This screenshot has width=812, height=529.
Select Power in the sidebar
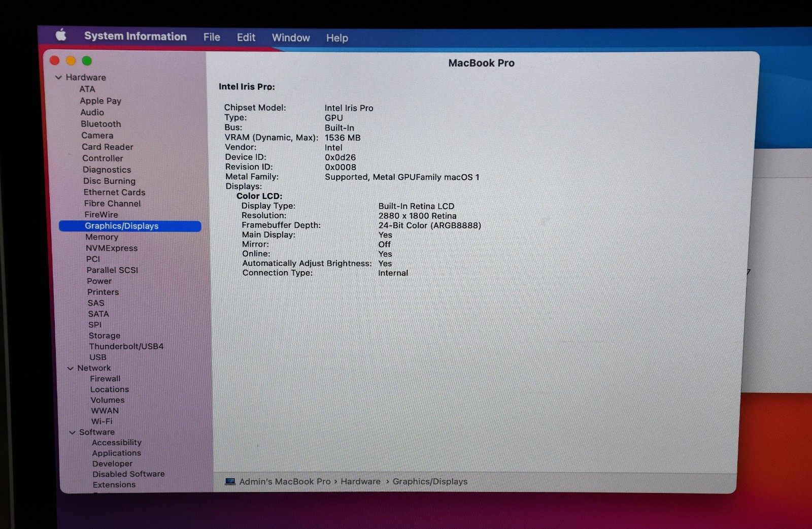point(99,281)
